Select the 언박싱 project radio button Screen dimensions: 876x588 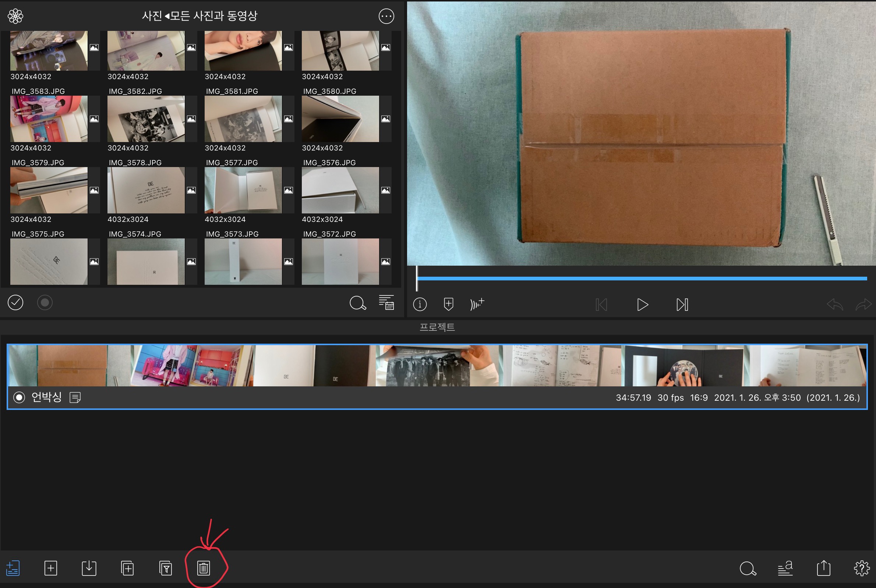(19, 397)
